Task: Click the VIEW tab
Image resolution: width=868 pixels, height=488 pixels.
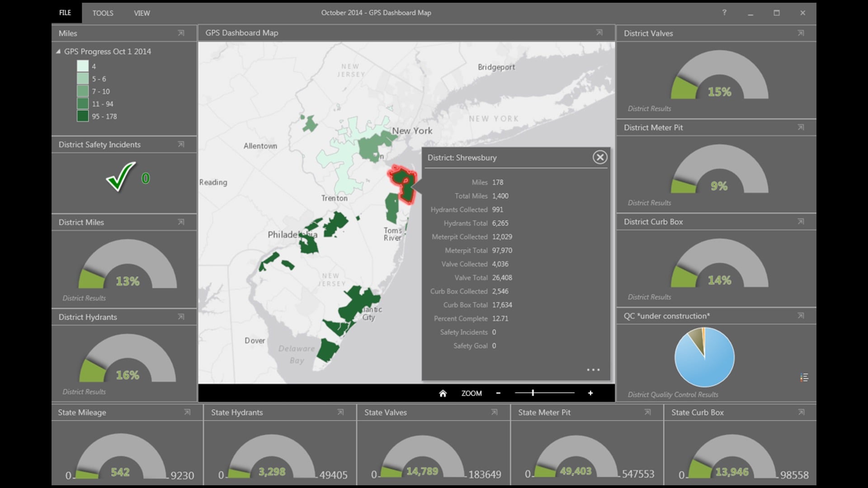Action: click(142, 13)
